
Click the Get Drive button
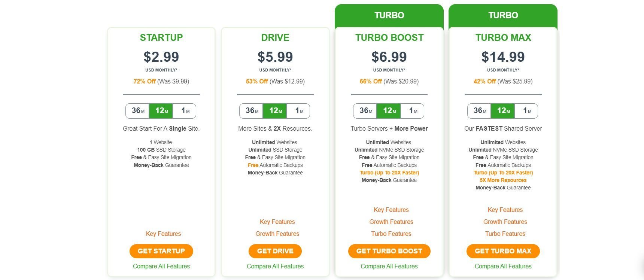(275, 251)
